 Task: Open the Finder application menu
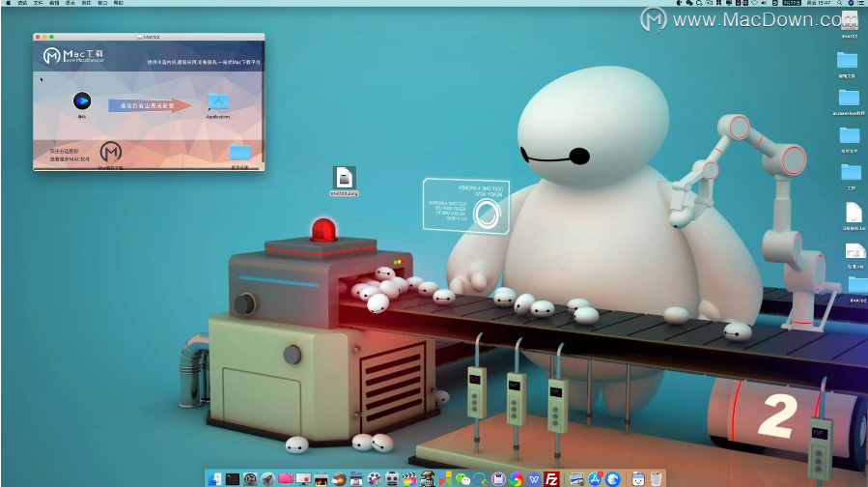[x=22, y=3]
